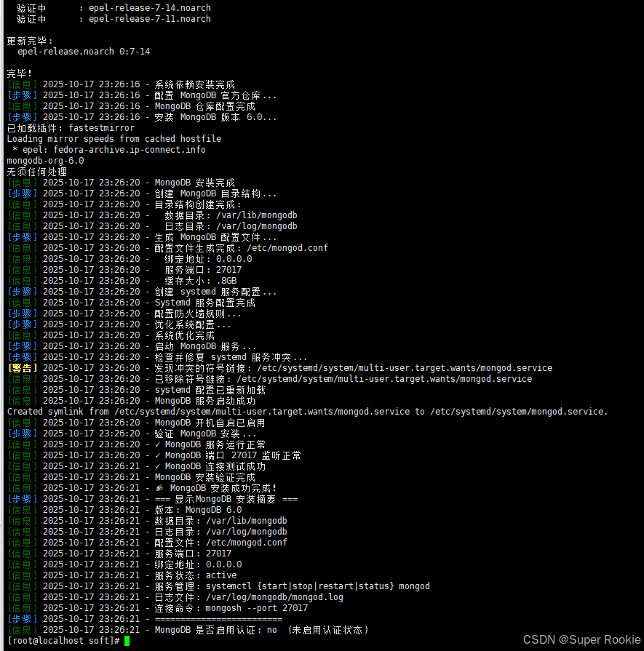
Task: Click '验证 MongoDB 安装...' step line
Action: click(205, 434)
